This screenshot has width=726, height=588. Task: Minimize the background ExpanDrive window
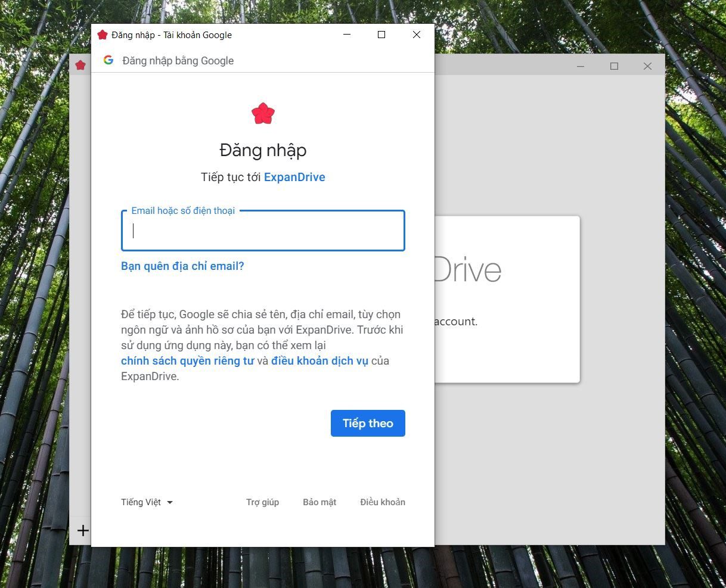581,66
